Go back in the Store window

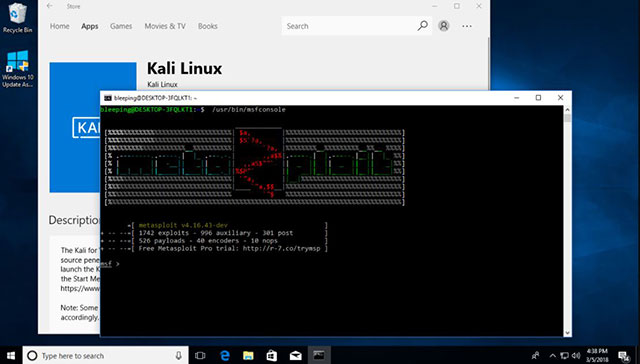tap(49, 6)
